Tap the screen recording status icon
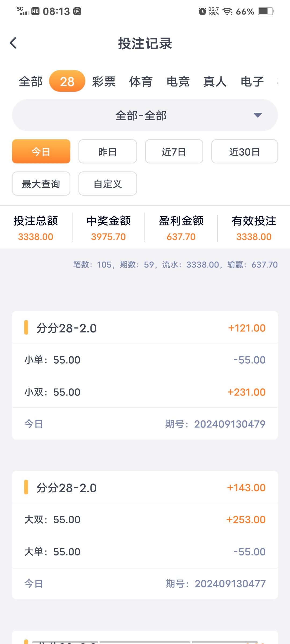The width and height of the screenshot is (290, 644). [x=78, y=11]
